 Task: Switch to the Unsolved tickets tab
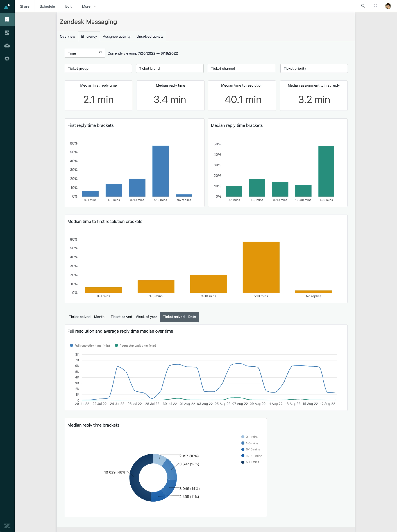pyautogui.click(x=150, y=37)
